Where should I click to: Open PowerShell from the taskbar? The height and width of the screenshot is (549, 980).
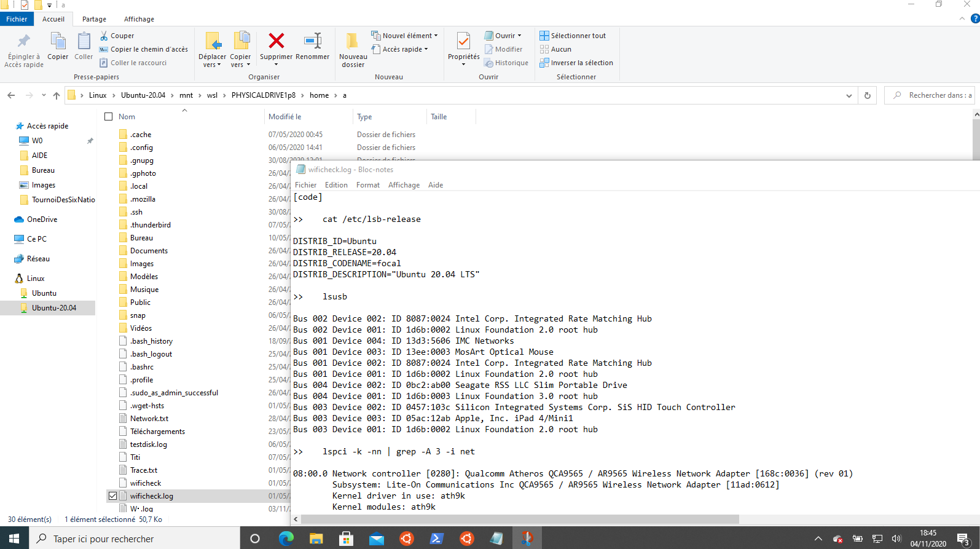[436, 539]
